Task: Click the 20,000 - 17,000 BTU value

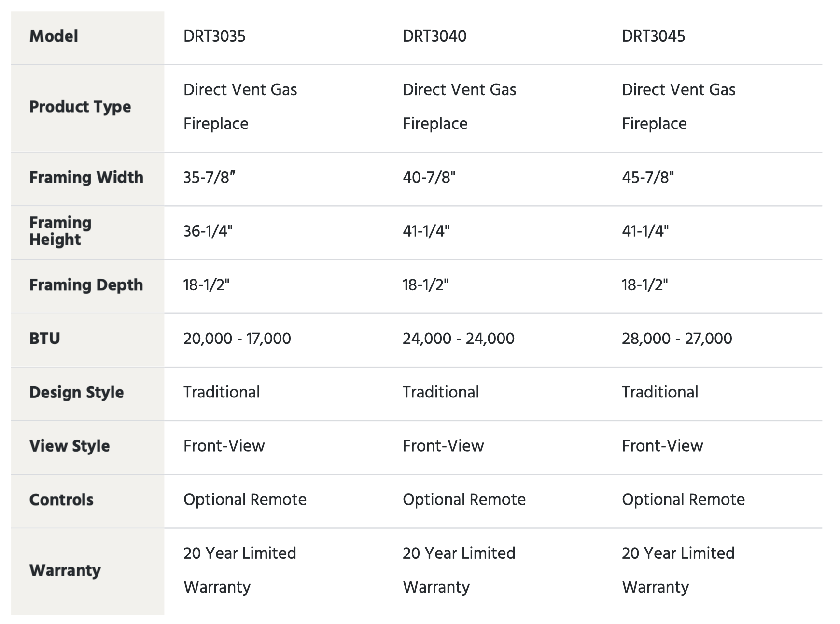Action: (237, 339)
